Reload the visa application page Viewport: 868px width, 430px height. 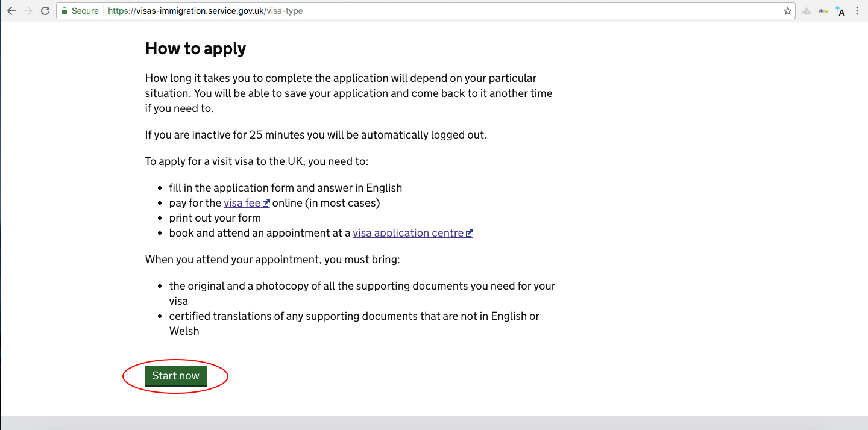coord(45,11)
